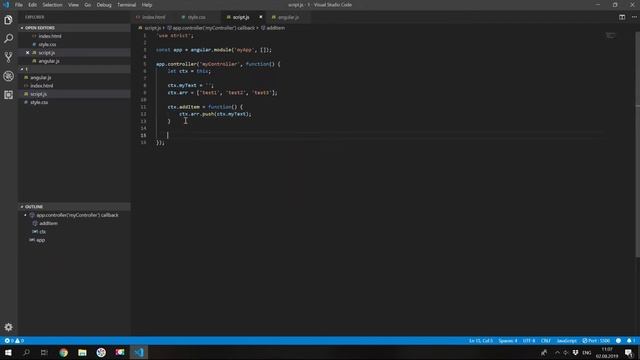Click the errors and warnings status indicator
Viewport: 640px width, 360px height.
point(14,340)
